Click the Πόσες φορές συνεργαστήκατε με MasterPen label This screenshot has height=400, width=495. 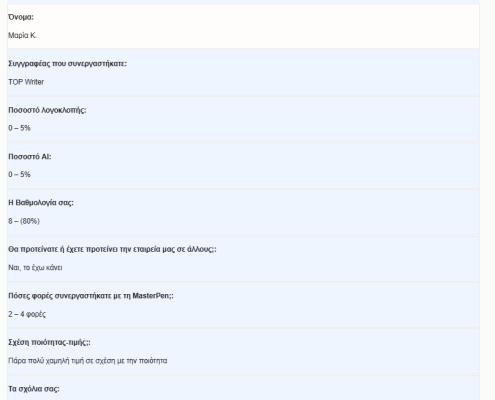(91, 296)
